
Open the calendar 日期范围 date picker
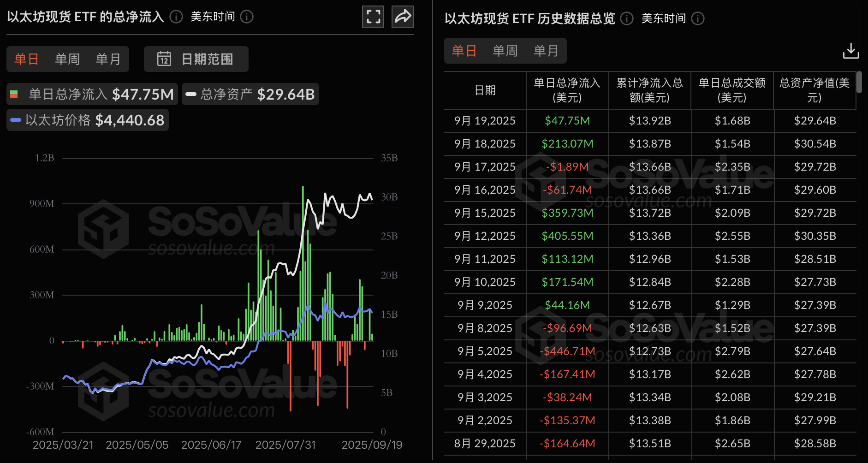[x=196, y=59]
